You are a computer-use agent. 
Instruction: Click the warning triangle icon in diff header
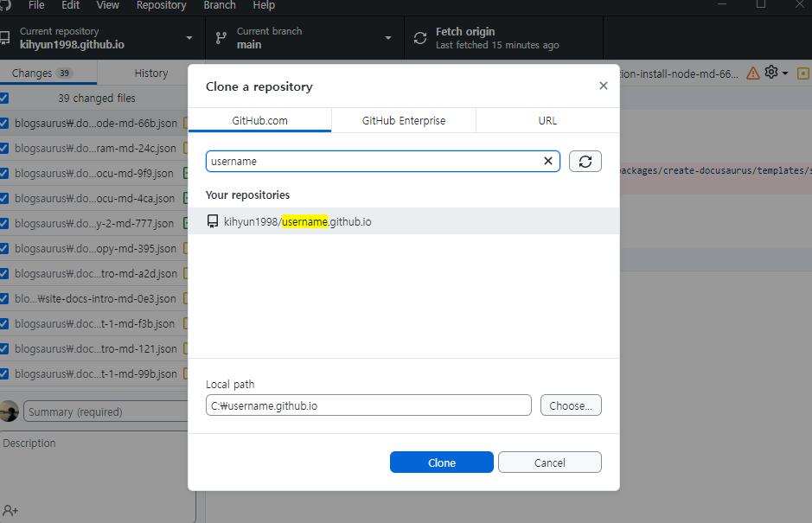pos(753,73)
